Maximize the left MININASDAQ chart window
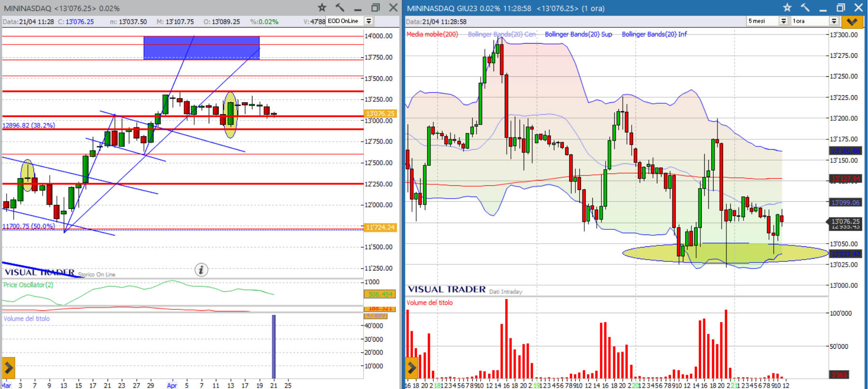Image resolution: width=868 pixels, height=389 pixels. tap(376, 8)
